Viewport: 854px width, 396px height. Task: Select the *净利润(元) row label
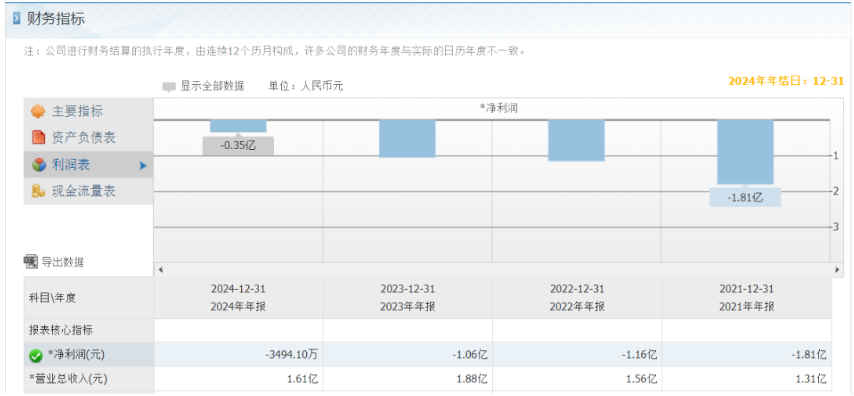[89, 355]
